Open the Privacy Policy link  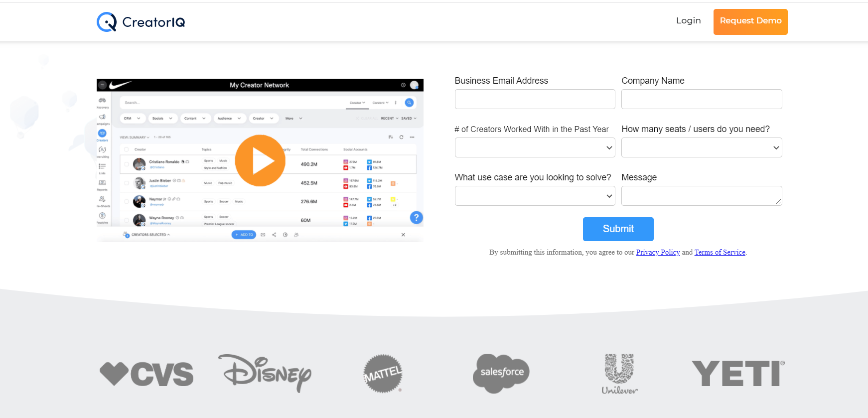click(x=658, y=252)
